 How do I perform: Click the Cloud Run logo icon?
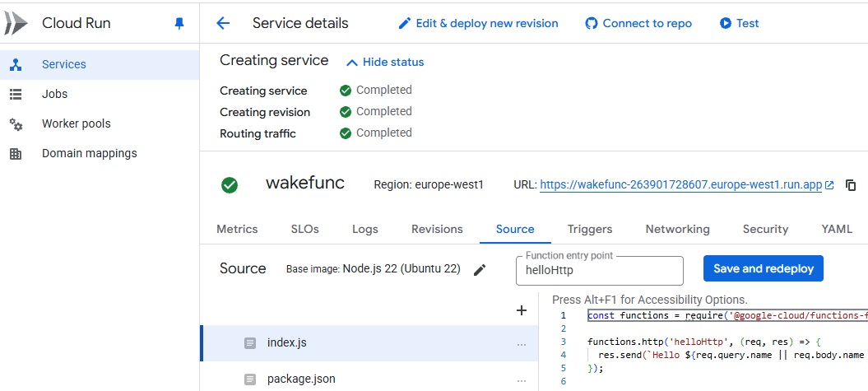click(x=16, y=23)
